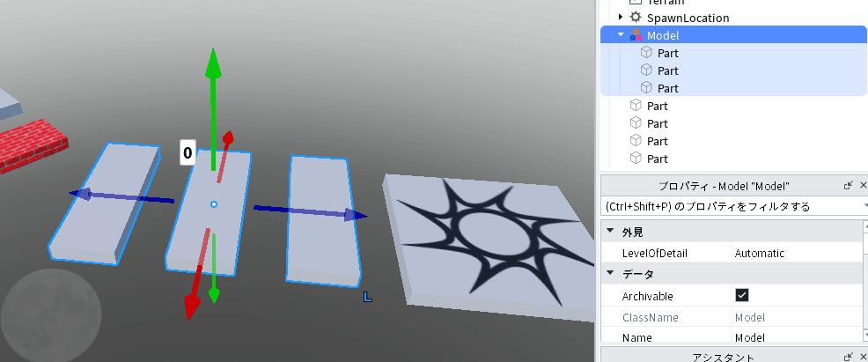Grab the blue move arrow pointing left
Viewport: 868px width, 362px height.
point(80,194)
